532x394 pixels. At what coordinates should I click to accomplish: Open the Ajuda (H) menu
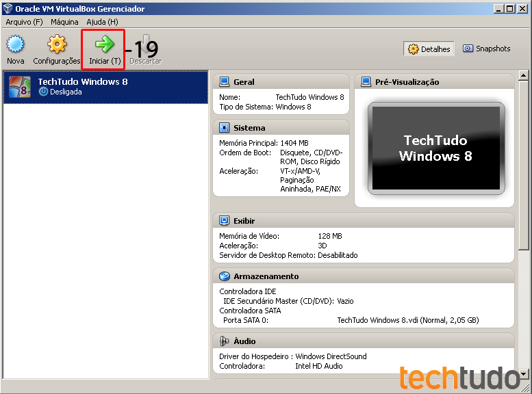point(102,22)
